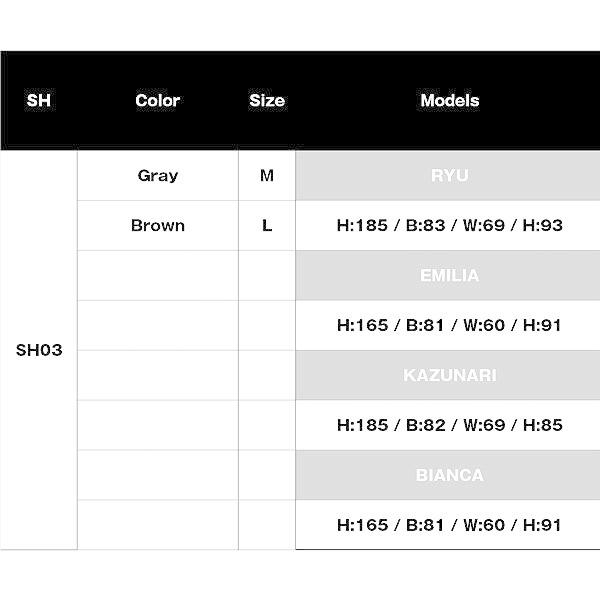
Task: Click the empty Color cell beside BIANCA
Action: pos(157,476)
